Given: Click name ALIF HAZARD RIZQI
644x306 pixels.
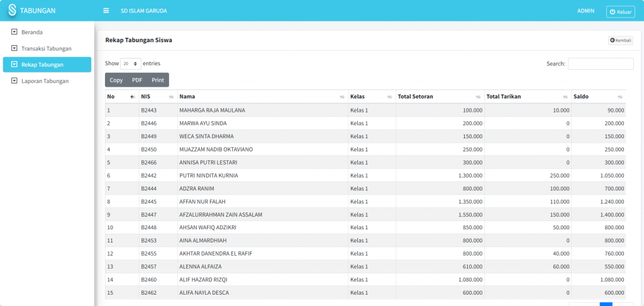Looking at the screenshot, I should [203, 280].
